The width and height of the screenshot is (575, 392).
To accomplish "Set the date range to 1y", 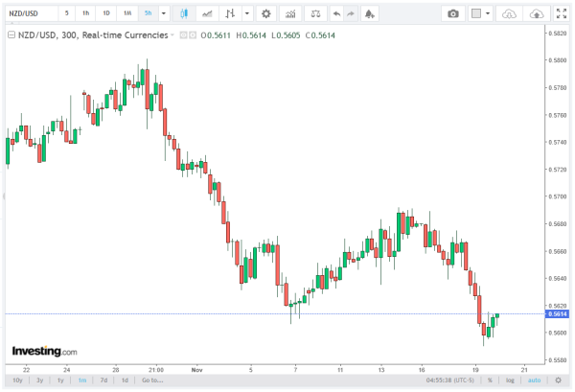I will (60, 380).
